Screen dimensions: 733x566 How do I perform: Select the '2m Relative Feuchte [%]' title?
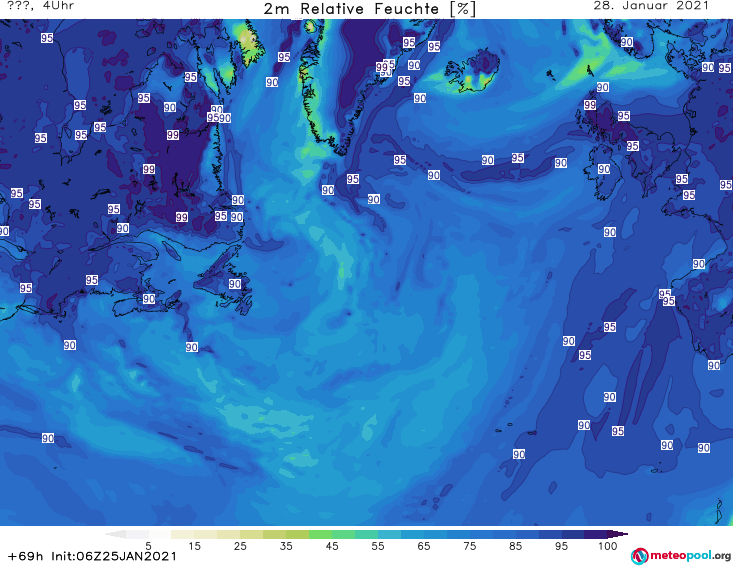(369, 8)
